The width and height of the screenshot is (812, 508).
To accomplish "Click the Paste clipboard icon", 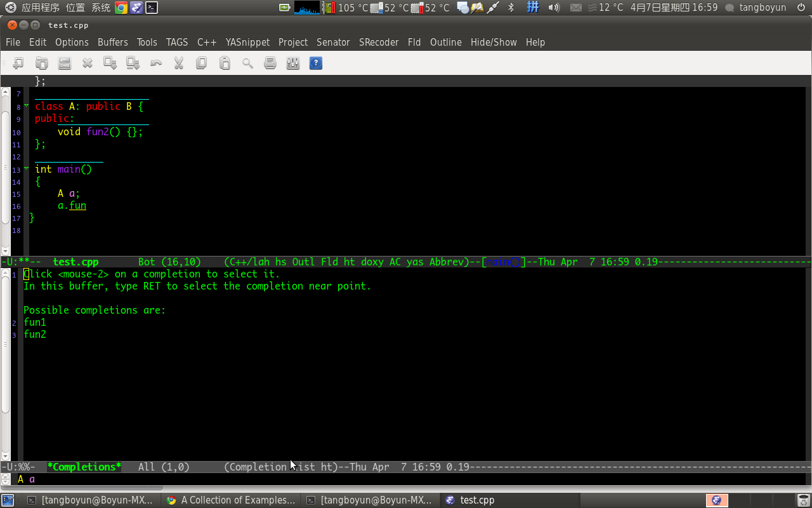I will (225, 63).
